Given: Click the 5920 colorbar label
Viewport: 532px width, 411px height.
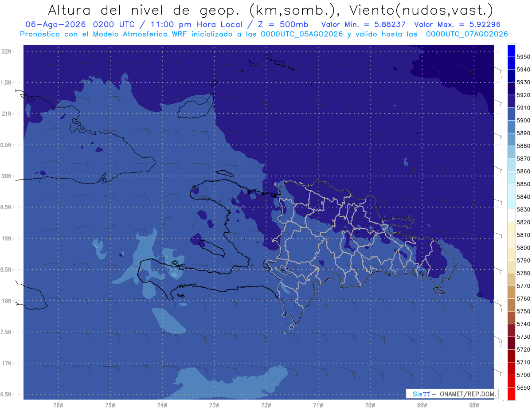Looking at the screenshot, I should pyautogui.click(x=524, y=95).
